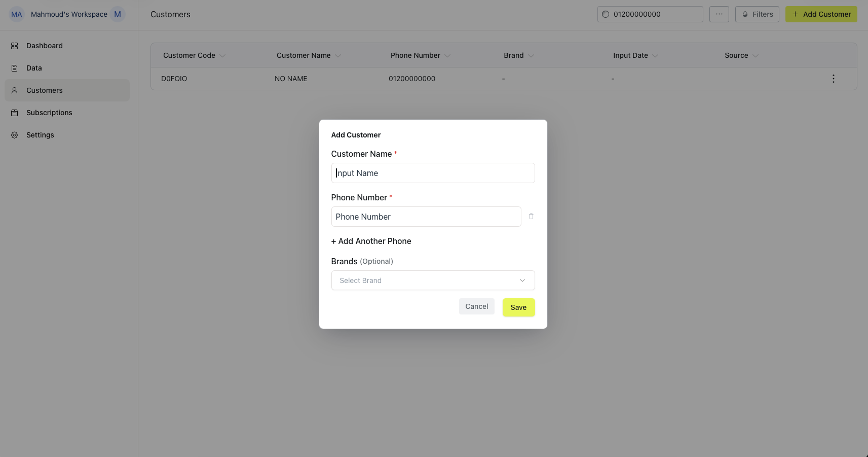The width and height of the screenshot is (868, 457).
Task: Click the Customers person icon in sidebar
Action: coord(15,90)
